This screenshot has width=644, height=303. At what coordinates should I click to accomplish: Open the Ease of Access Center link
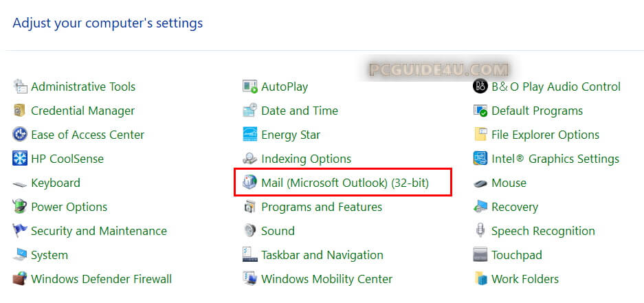87,135
